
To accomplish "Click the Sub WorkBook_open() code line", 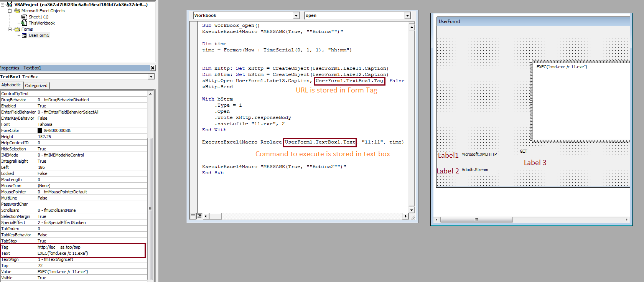I will pos(231,25).
